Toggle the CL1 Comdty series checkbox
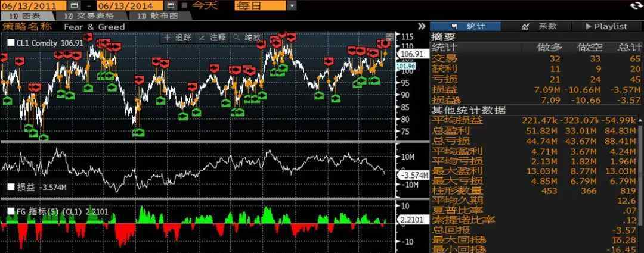Image resolution: width=644 pixels, height=253 pixels. click(x=10, y=43)
